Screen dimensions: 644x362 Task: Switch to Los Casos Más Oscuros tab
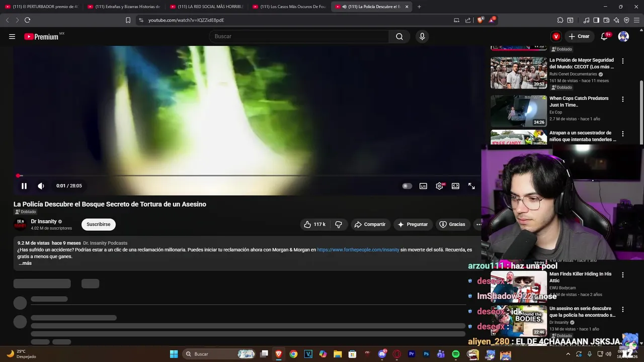tap(289, 7)
